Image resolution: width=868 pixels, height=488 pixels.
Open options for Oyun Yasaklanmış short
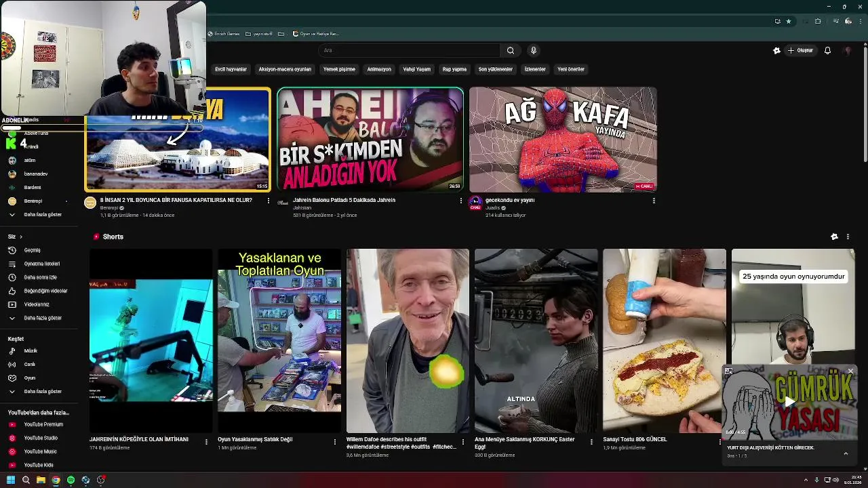pos(334,442)
